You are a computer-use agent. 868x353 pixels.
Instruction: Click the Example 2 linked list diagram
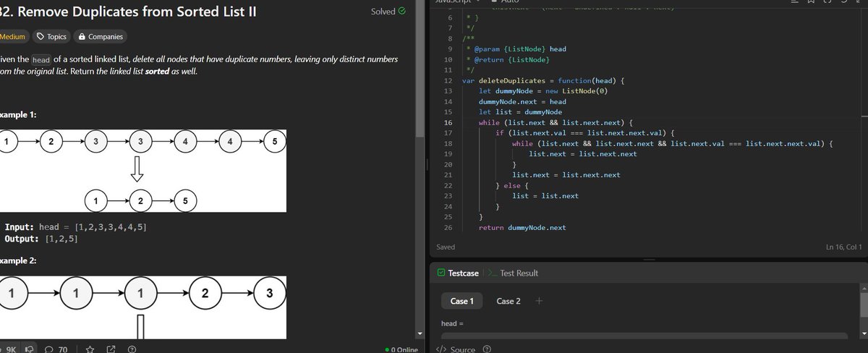[x=143, y=307]
